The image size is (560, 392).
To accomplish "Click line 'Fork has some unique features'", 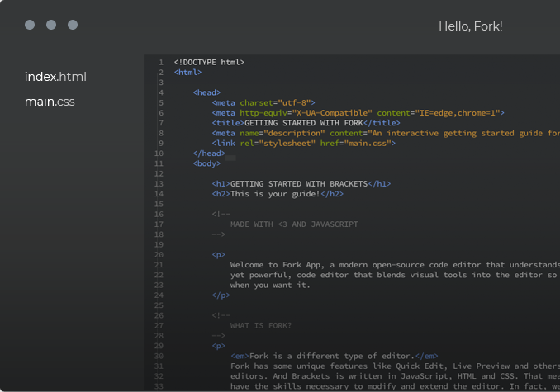I will coord(395,366).
